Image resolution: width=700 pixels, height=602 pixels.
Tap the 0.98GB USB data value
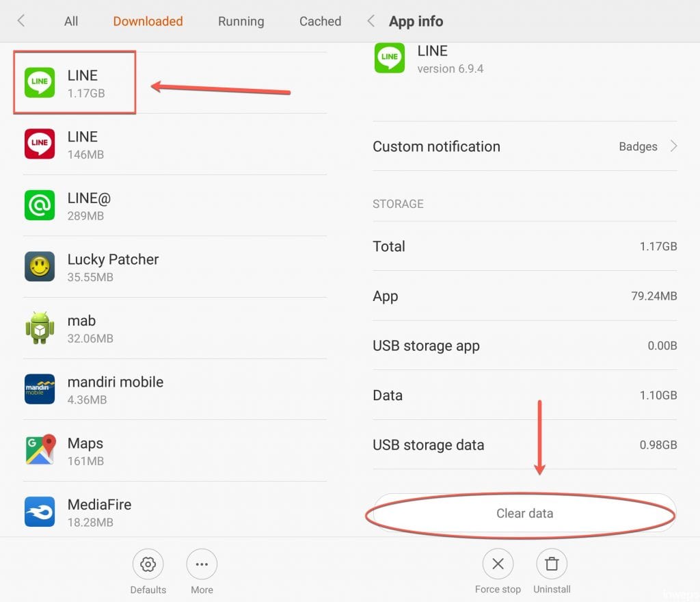coord(658,445)
